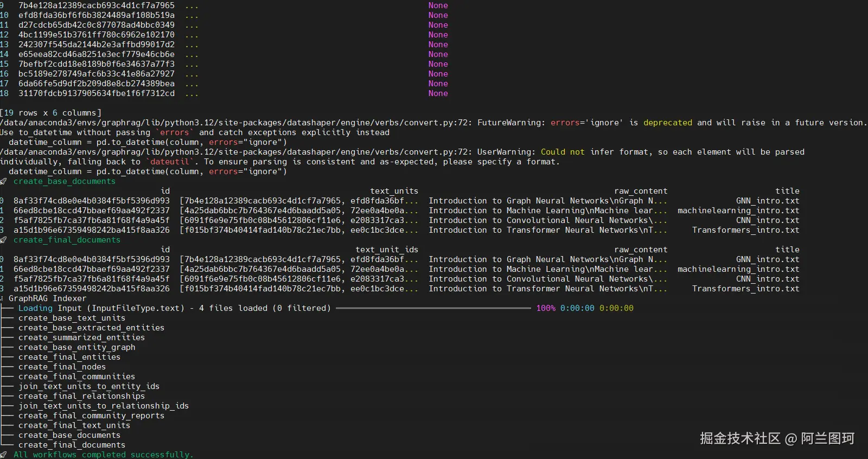Screen dimensions: 868x459
Task: Select hash efd8fda36bf6f6b3824489af108b519a in row 10
Action: tap(97, 15)
